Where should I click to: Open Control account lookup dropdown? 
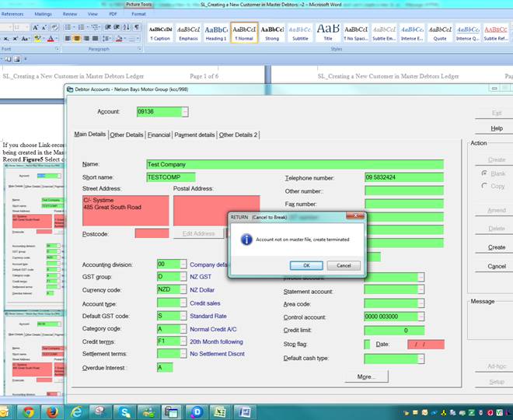pos(421,317)
